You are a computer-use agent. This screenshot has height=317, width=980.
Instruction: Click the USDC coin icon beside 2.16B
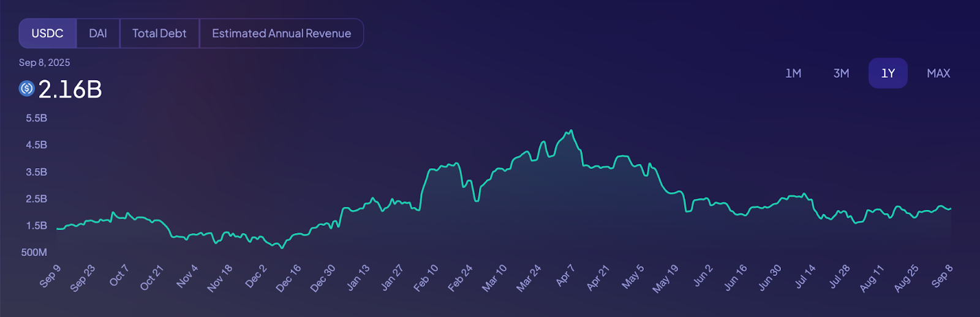click(26, 89)
